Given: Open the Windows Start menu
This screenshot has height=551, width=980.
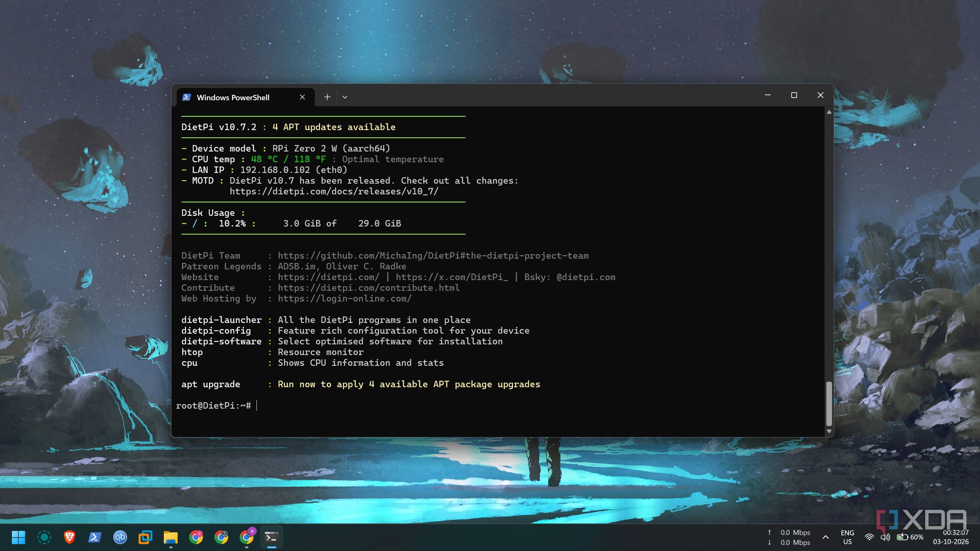Looking at the screenshot, I should 18,537.
